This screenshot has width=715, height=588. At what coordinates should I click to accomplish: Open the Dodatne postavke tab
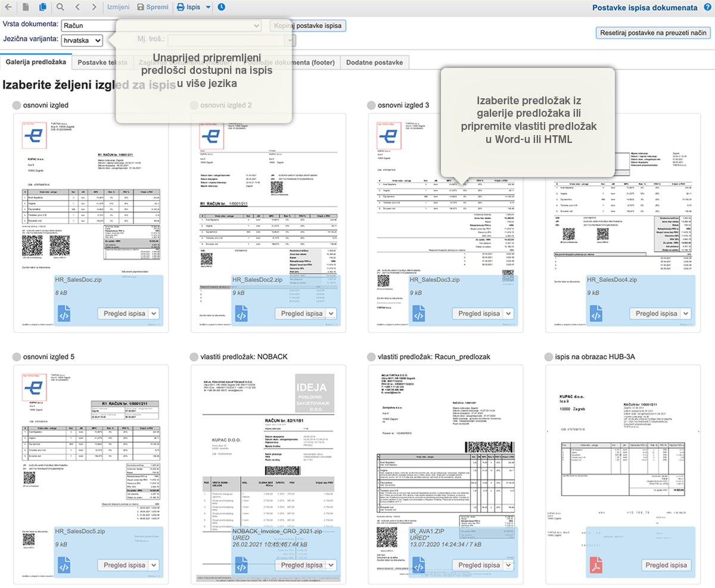(375, 63)
